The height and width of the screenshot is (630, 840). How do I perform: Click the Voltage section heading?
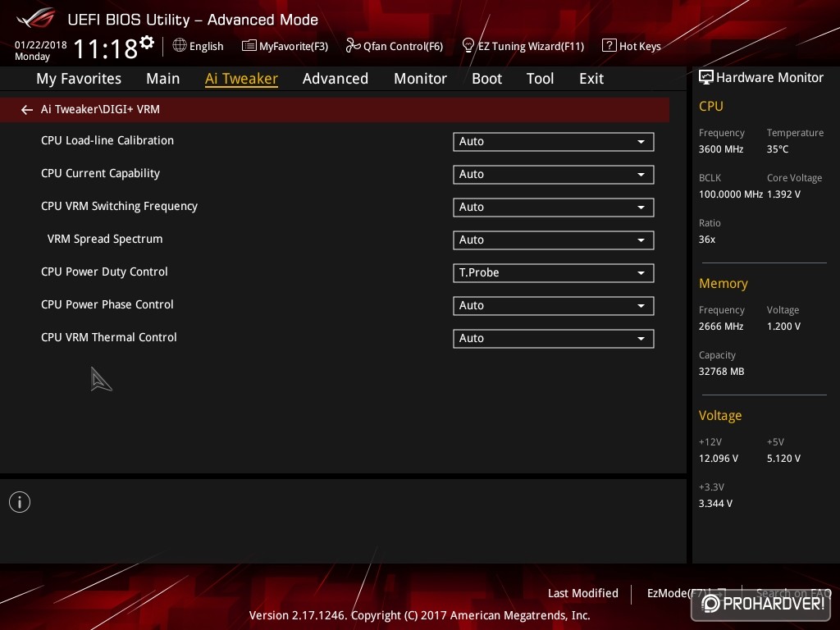click(x=720, y=416)
